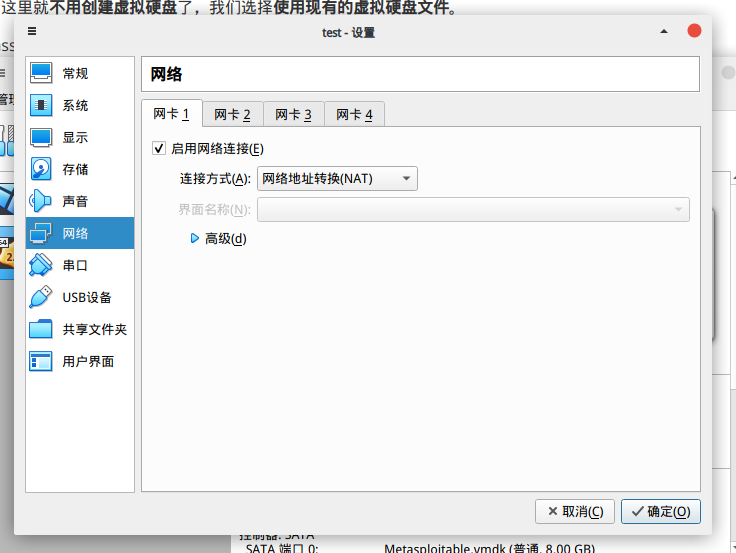Screen dimensions: 736x553
Task: Select the 共享文件夹 folder icon
Action: (41, 329)
